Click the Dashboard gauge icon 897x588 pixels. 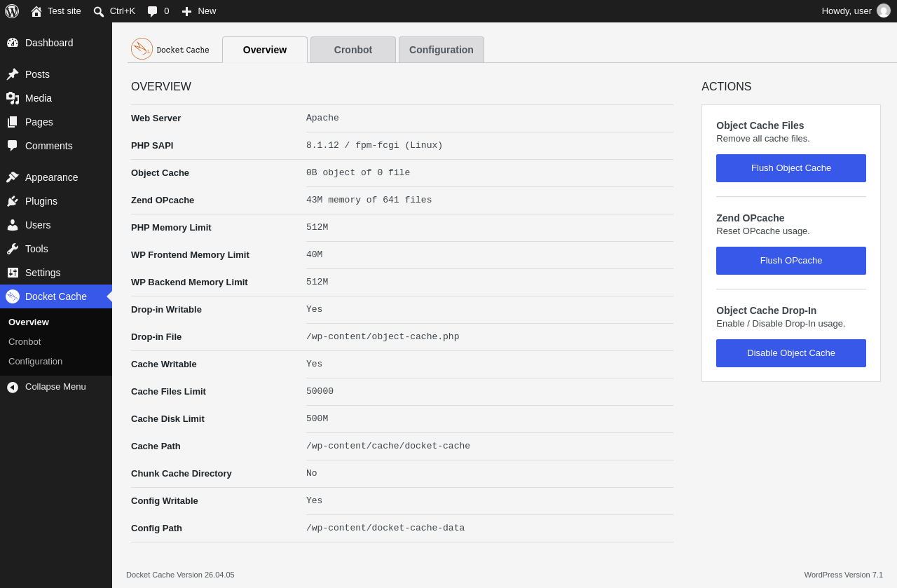tap(13, 43)
